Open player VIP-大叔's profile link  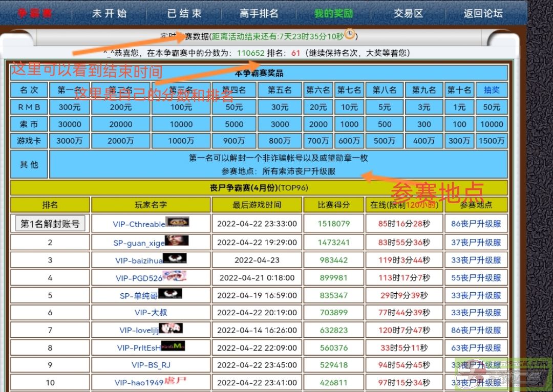click(151, 313)
